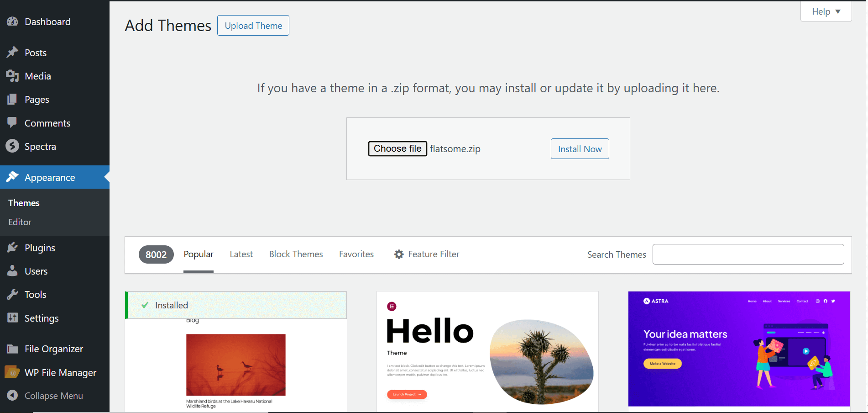Click Elementor logo on Hello theme card
Image resolution: width=868 pixels, height=413 pixels.
pos(392,307)
